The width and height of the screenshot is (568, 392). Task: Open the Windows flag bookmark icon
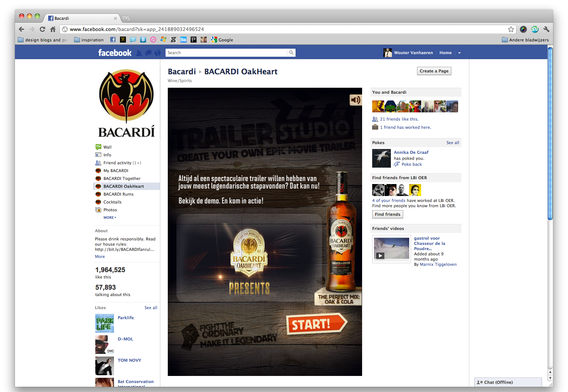pyautogui.click(x=163, y=40)
